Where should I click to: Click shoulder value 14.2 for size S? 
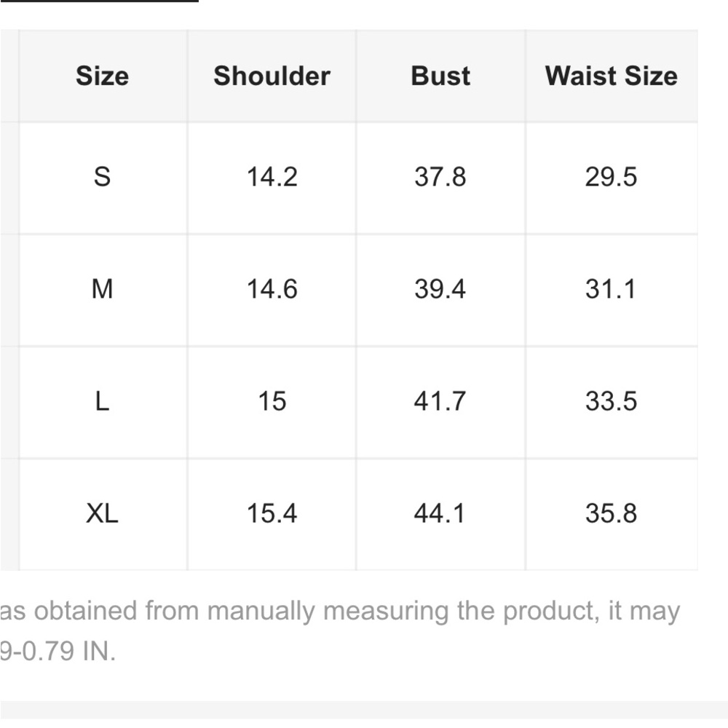272,177
